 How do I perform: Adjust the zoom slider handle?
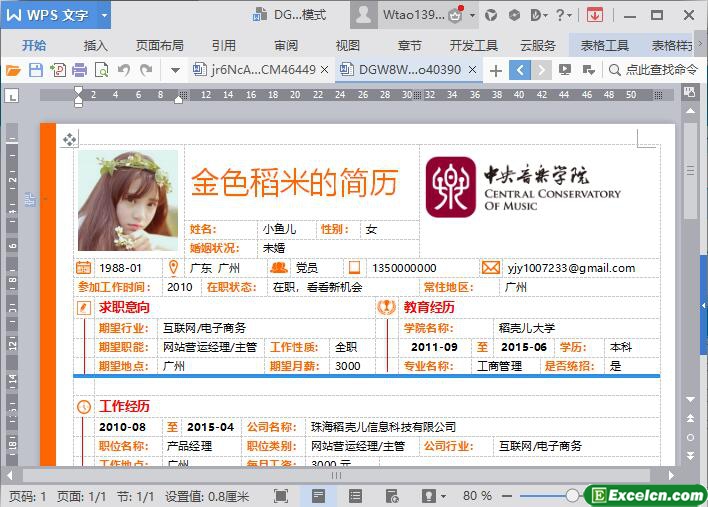pyautogui.click(x=573, y=496)
